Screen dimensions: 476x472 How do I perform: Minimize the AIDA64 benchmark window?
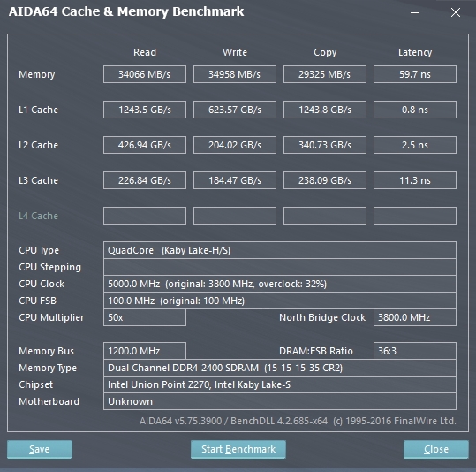pos(415,12)
